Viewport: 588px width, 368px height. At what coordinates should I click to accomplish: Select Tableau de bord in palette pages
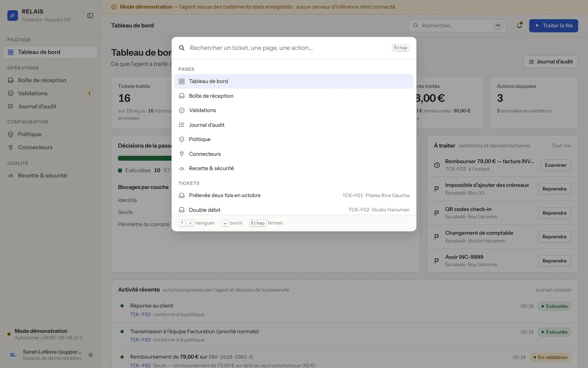click(x=294, y=81)
